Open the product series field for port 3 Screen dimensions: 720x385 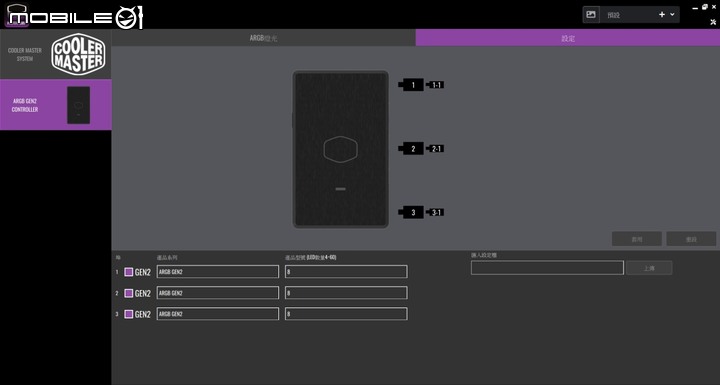coord(218,314)
